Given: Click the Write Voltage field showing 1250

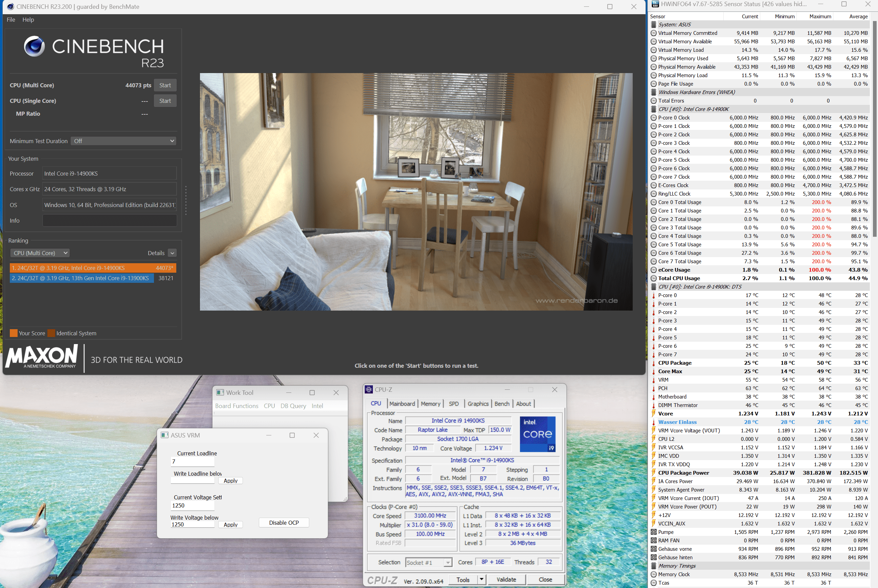Looking at the screenshot, I should [193, 525].
